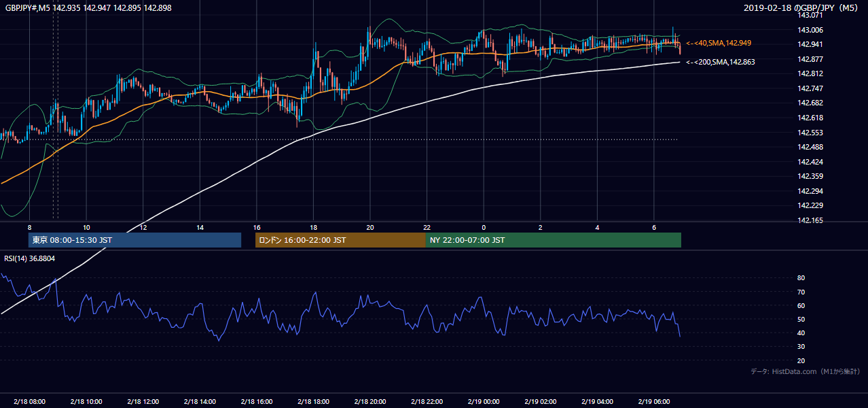
Task: Click RSI scale level 40
Action: (801, 333)
